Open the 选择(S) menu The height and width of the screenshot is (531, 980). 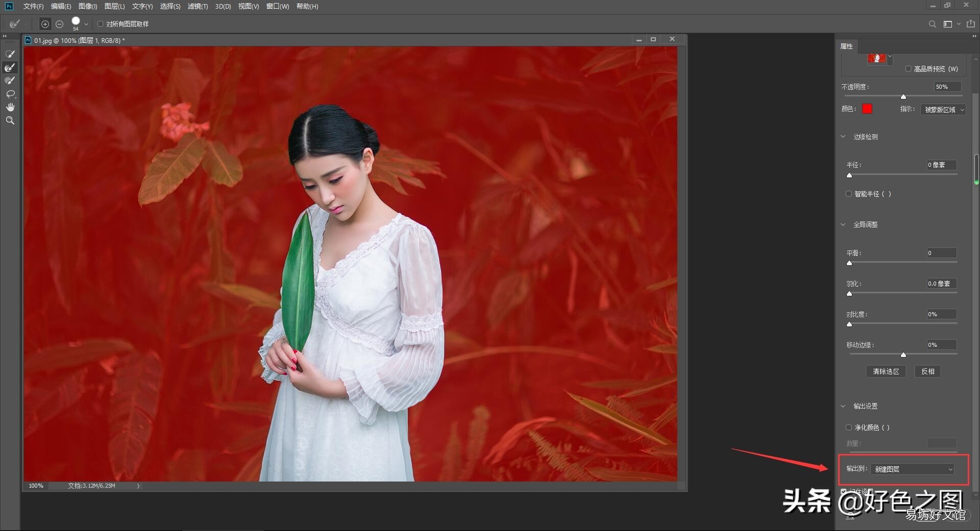pos(170,6)
